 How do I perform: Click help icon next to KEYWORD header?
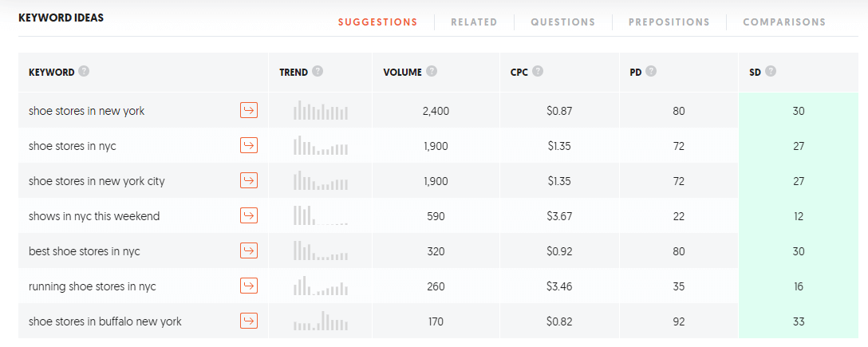(x=84, y=71)
